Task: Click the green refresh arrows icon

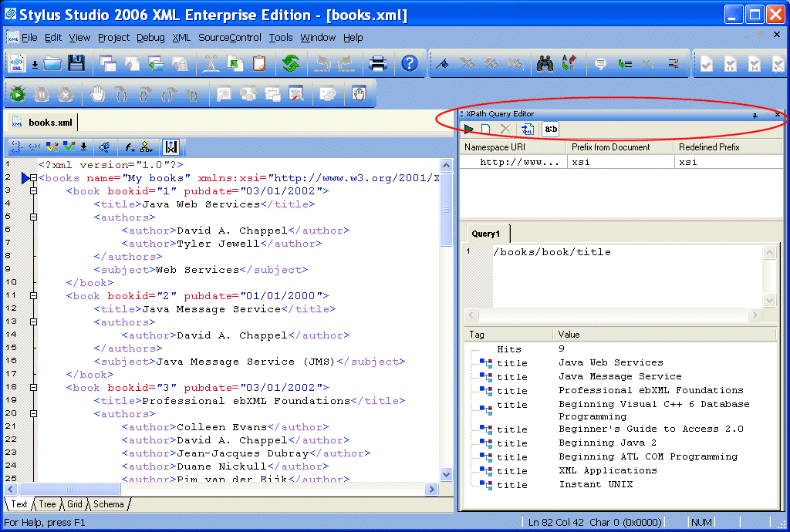Action: click(290, 63)
